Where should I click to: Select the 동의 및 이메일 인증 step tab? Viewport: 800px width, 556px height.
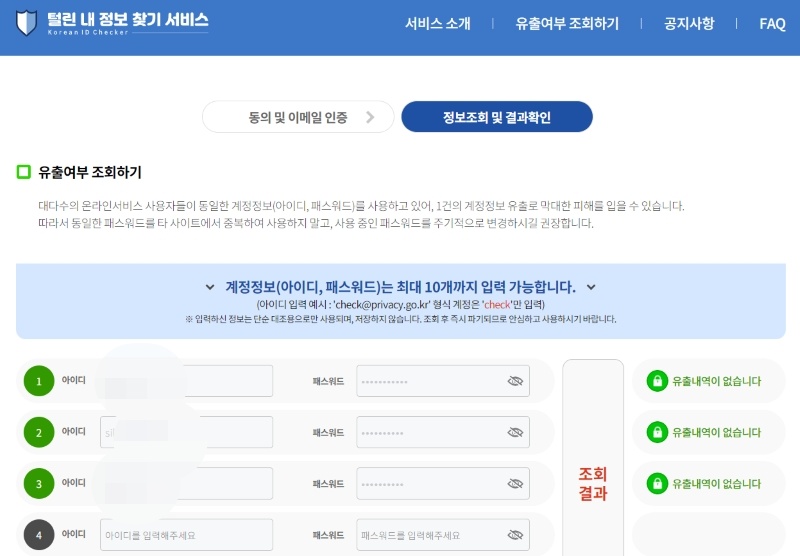(x=298, y=117)
